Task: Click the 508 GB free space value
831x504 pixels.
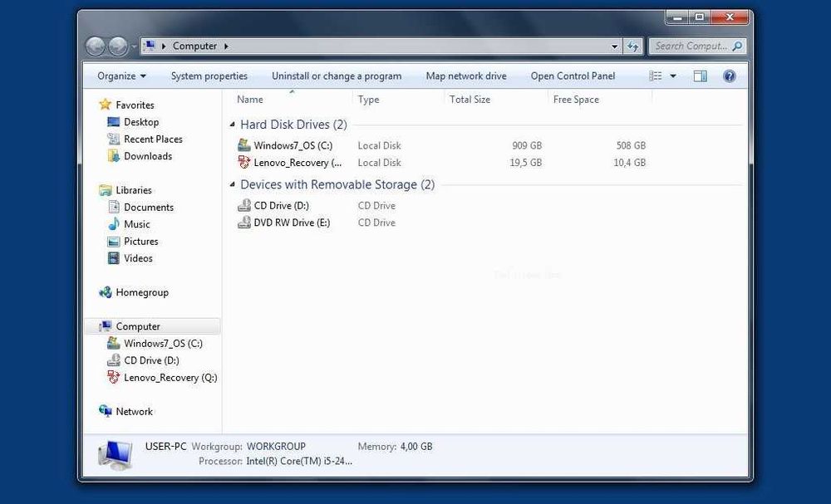Action: pos(631,145)
